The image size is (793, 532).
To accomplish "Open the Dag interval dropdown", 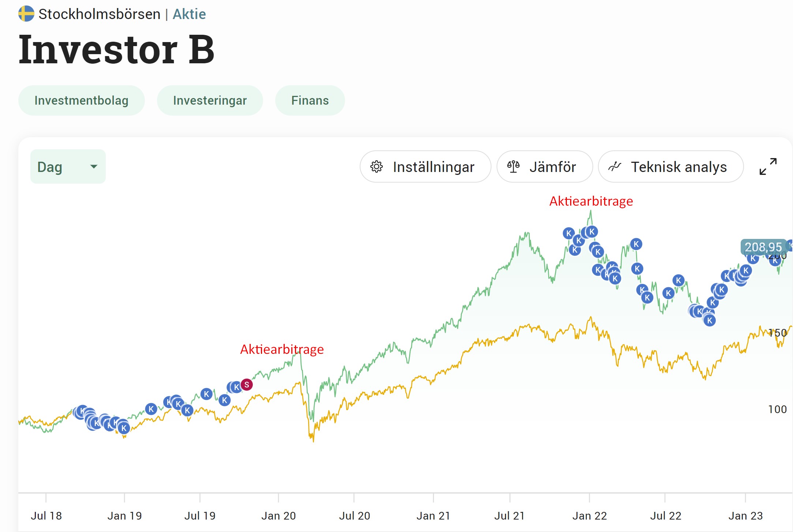I will (68, 167).
